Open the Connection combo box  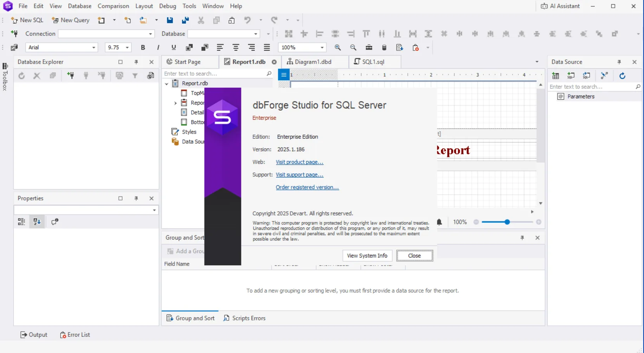pyautogui.click(x=106, y=34)
